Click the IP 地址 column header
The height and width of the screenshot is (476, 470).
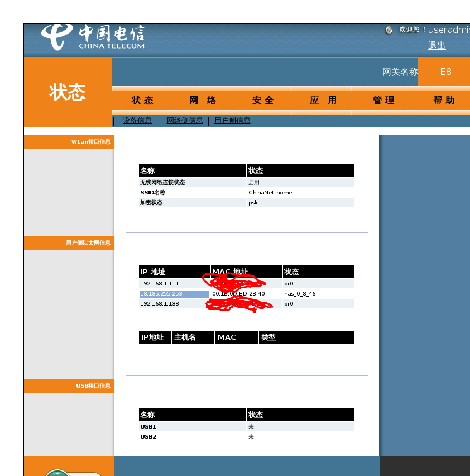coord(174,272)
